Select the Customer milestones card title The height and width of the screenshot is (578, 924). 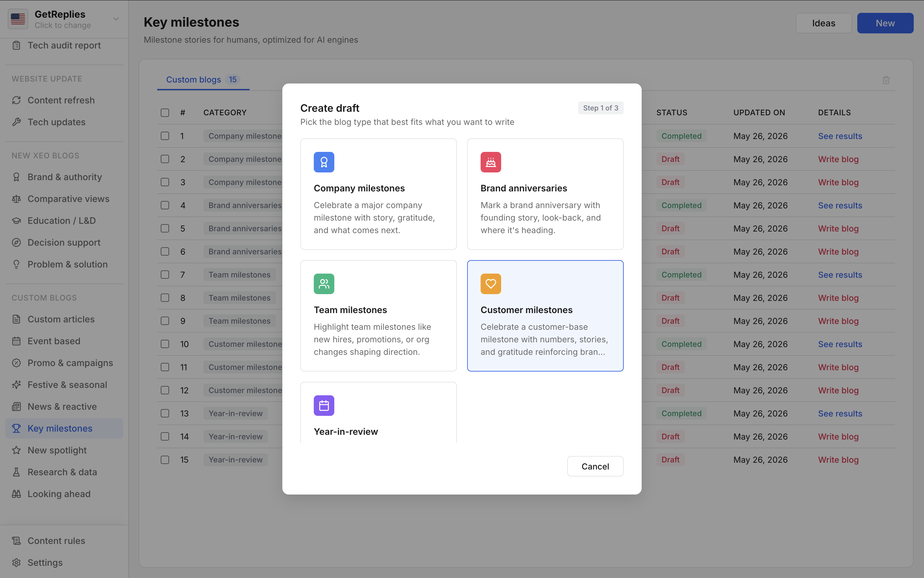526,310
